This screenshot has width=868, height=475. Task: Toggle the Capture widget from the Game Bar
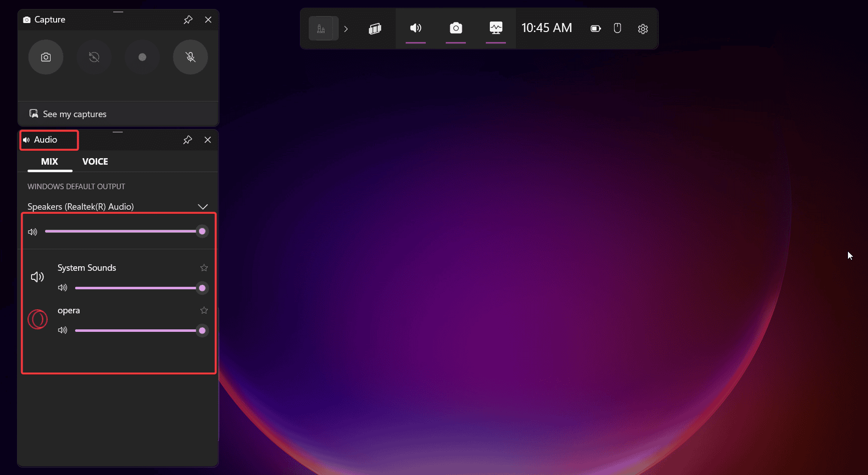point(456,28)
